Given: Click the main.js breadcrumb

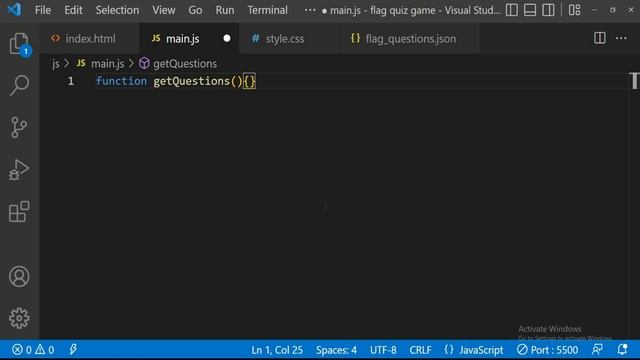Looking at the screenshot, I should tap(107, 64).
